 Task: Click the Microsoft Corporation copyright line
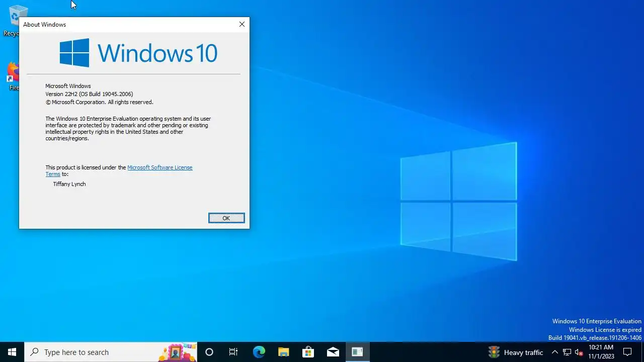pos(99,102)
